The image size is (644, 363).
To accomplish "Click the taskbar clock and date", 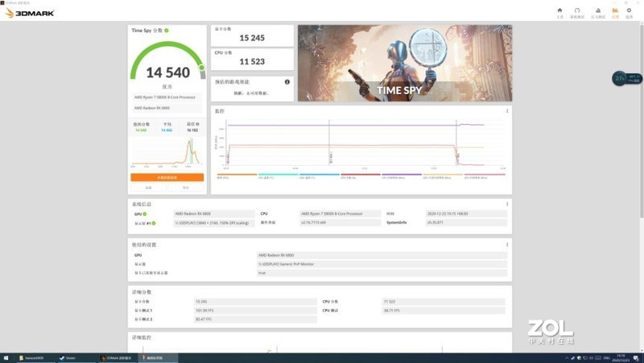I will point(620,358).
